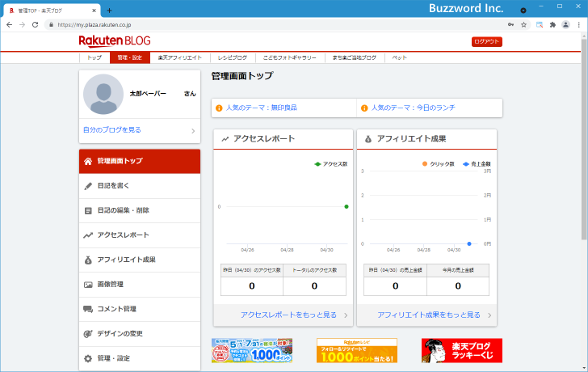Click the chevron after アクセスレポートをもっと見る
Image resolution: width=588 pixels, height=372 pixels.
[x=346, y=315]
